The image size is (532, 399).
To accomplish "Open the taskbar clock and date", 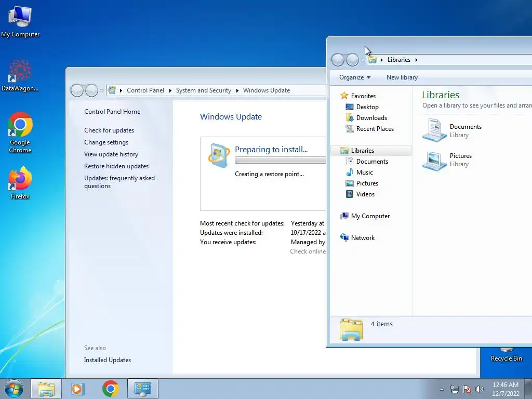I will pyautogui.click(x=506, y=389).
